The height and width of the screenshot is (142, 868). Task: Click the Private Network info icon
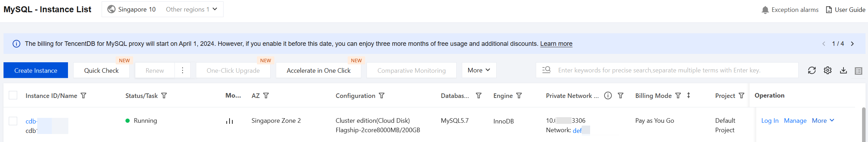[608, 95]
